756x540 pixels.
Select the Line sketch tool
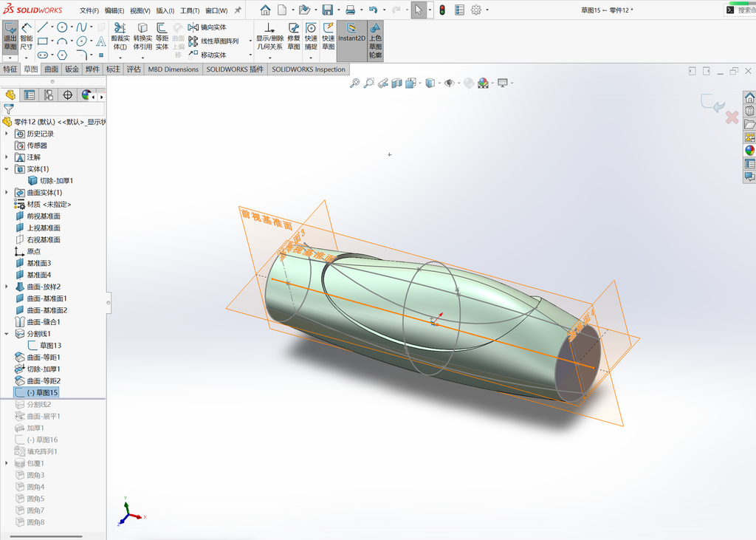click(x=43, y=27)
